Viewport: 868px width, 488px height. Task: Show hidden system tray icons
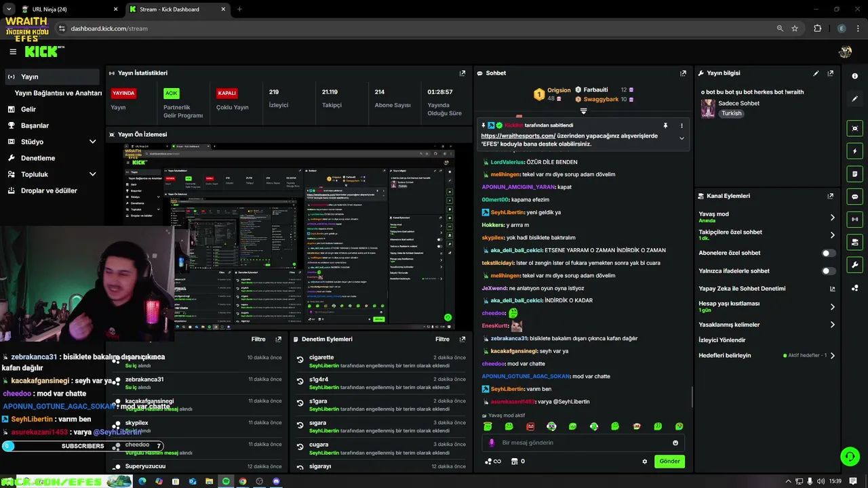(788, 481)
